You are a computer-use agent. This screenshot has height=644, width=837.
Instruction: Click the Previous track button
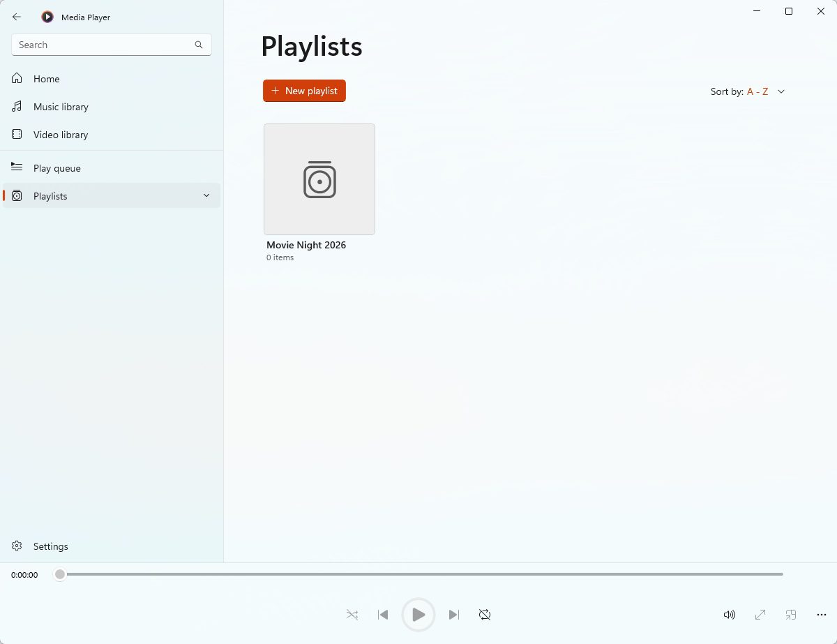click(x=383, y=615)
